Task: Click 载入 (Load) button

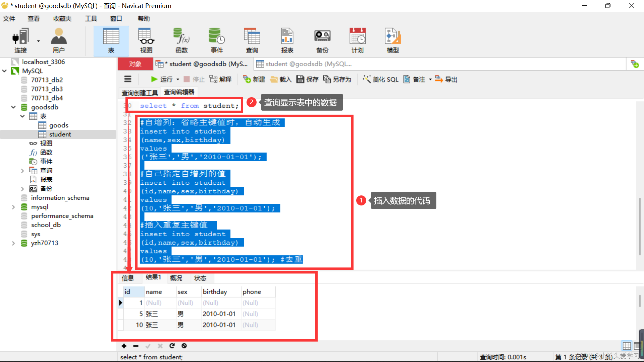Action: point(281,79)
